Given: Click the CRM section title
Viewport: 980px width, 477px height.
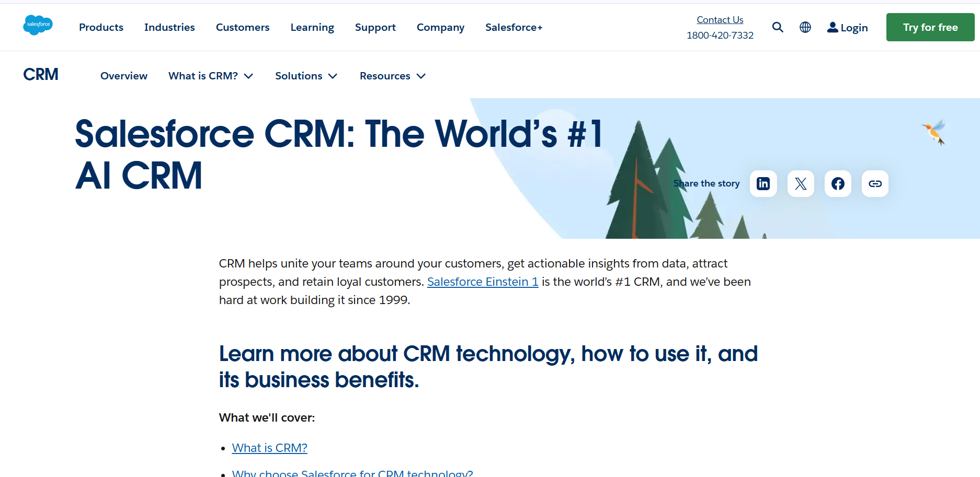Looking at the screenshot, I should [41, 75].
